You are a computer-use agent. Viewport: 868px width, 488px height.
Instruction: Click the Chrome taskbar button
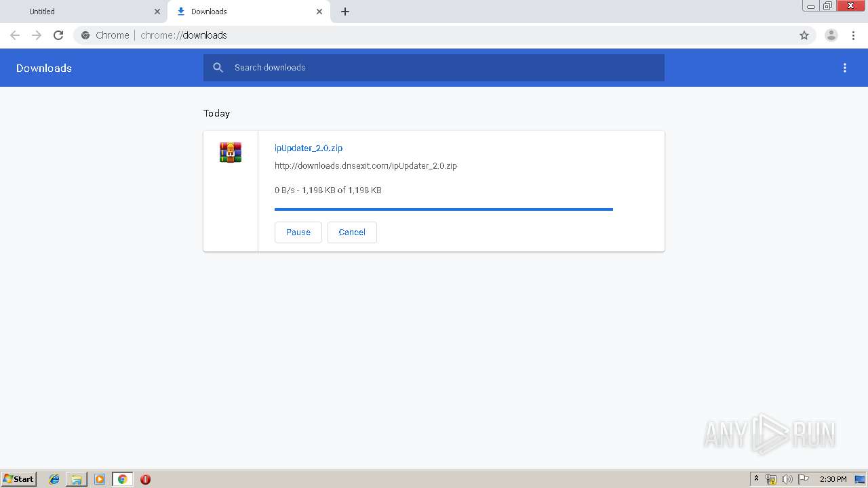coord(122,479)
